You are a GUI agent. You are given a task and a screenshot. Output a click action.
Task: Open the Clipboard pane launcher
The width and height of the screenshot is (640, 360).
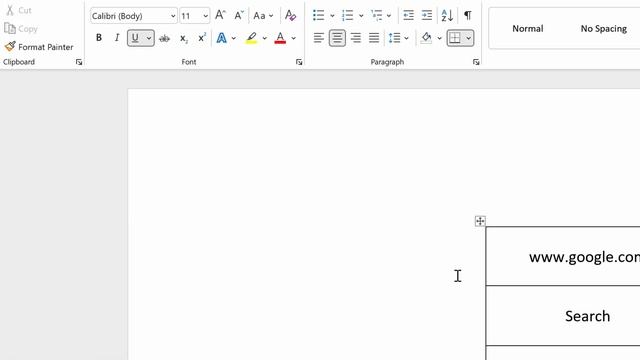[79, 62]
